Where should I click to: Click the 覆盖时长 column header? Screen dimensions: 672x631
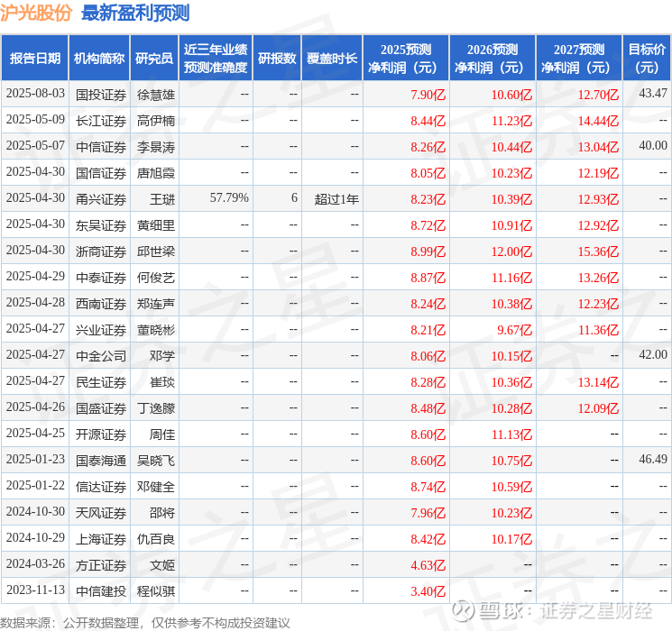[x=332, y=58]
